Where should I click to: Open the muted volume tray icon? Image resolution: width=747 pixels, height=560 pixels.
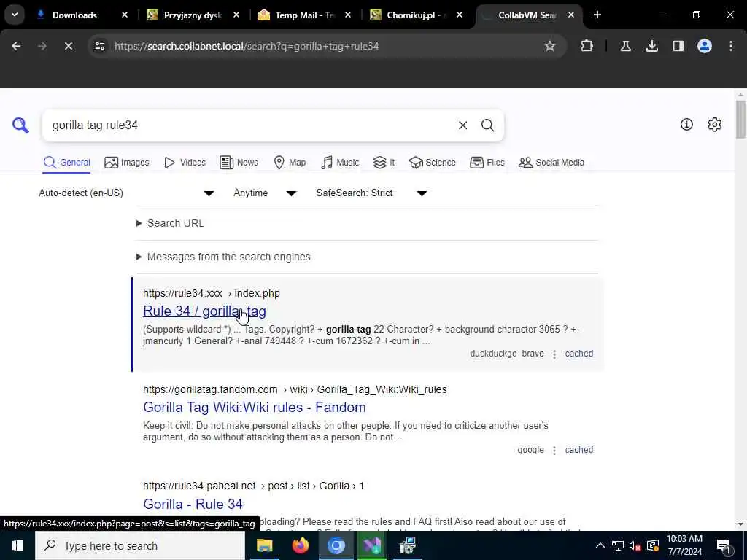click(635, 545)
